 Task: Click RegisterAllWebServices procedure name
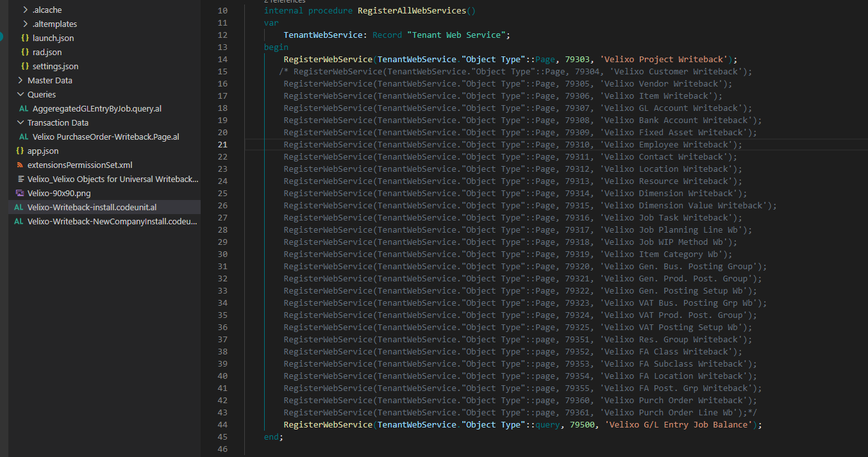412,10
